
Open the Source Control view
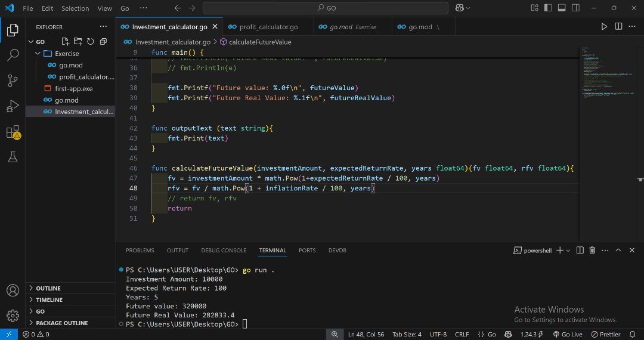point(13,81)
